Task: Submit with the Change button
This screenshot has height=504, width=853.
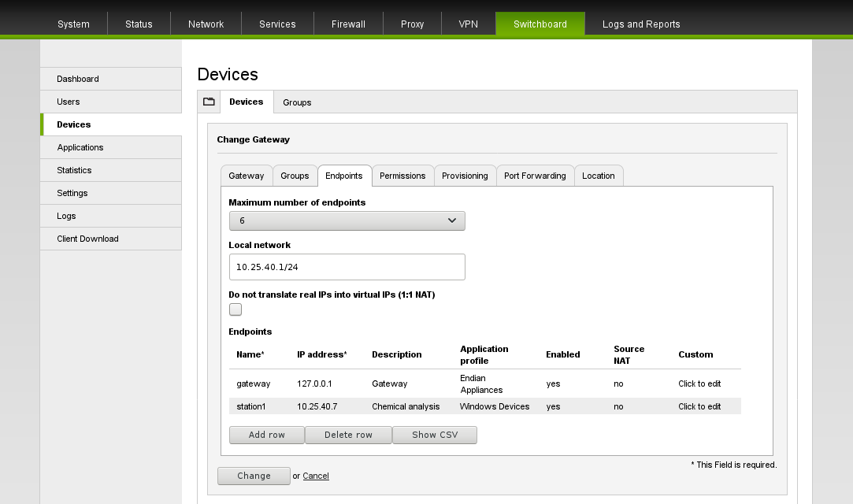Action: coord(254,476)
